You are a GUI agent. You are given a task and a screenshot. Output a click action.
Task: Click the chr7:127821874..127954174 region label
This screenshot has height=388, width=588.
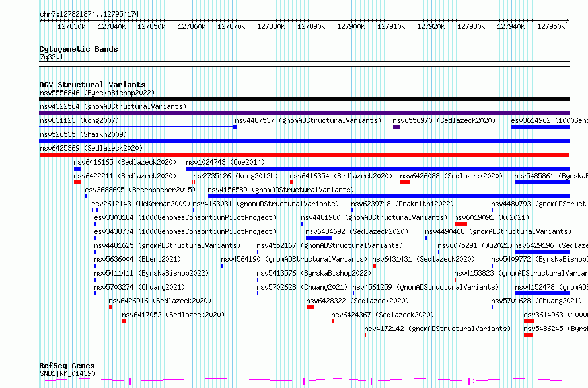[89, 14]
